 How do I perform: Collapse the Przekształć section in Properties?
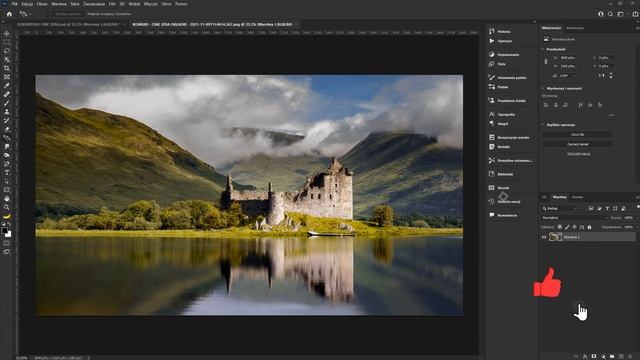(x=543, y=49)
